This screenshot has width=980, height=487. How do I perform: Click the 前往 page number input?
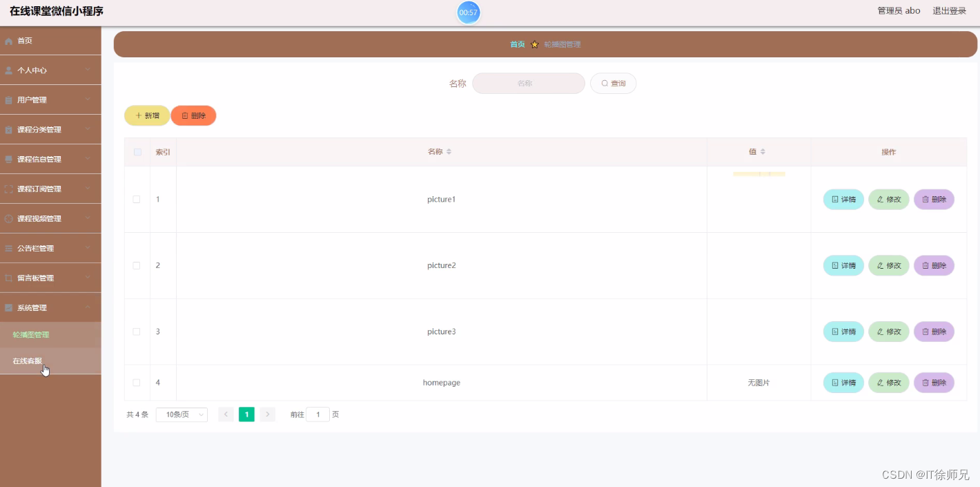pyautogui.click(x=317, y=414)
